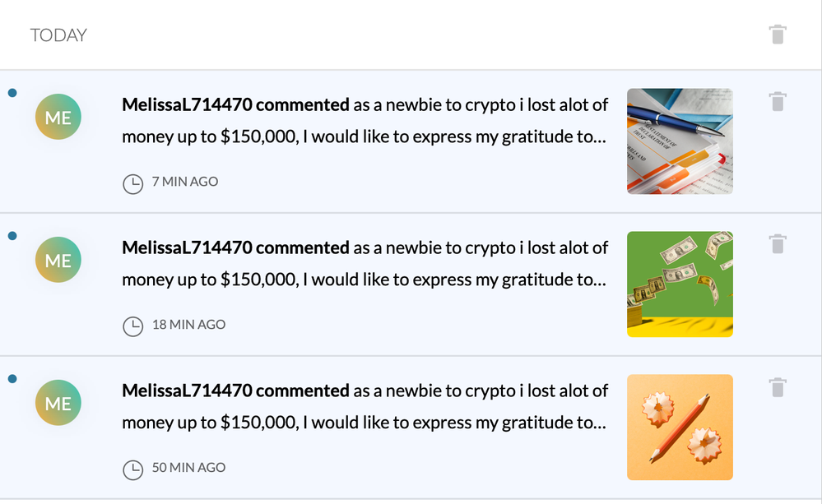This screenshot has width=822, height=504.
Task: Open the flying dollar bills thumbnail
Action: click(680, 284)
